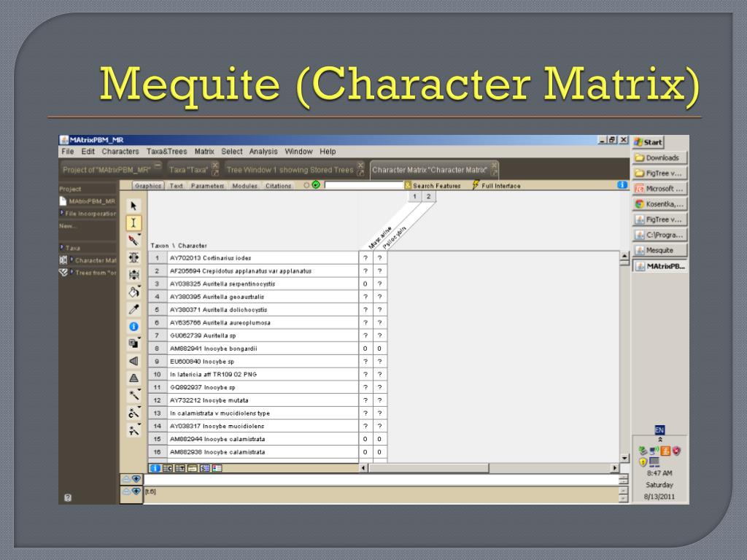Image resolution: width=747 pixels, height=560 pixels.
Task: Choose the upward striped triangle tool
Action: click(x=133, y=378)
